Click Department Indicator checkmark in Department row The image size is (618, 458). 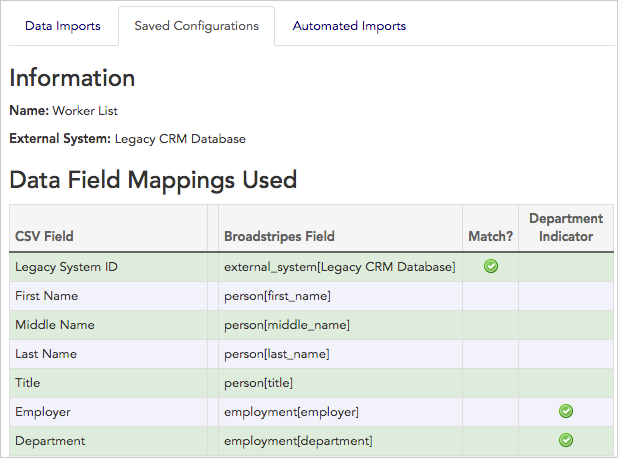pyautogui.click(x=566, y=440)
